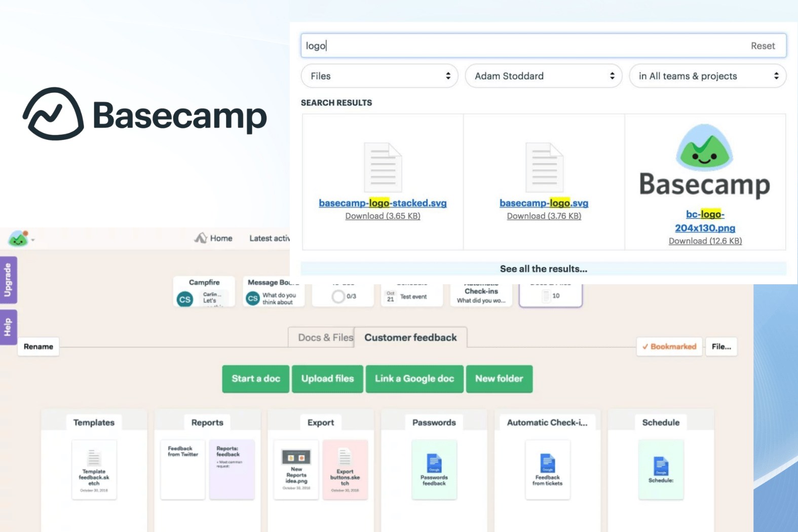Screen dimensions: 798x532
Task: Click Reset in the search box
Action: coord(763,46)
